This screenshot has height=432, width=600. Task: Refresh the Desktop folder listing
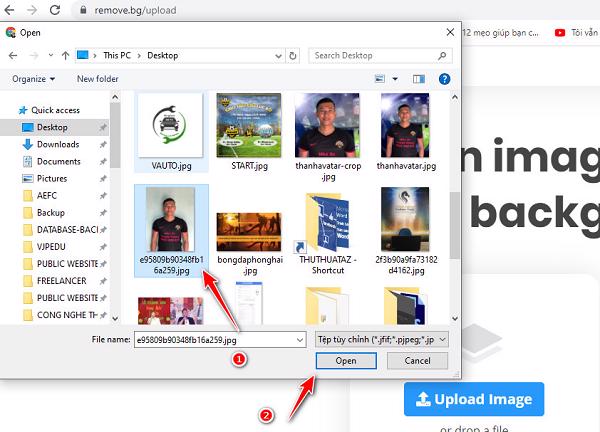(293, 55)
